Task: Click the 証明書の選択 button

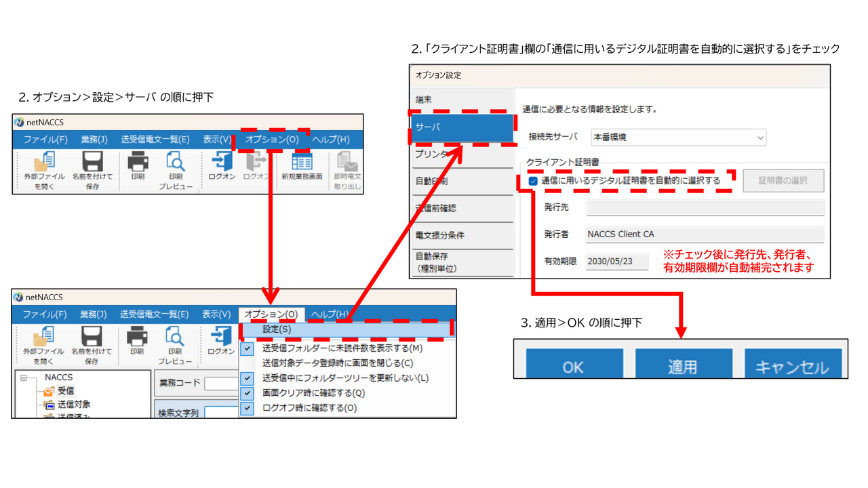Action: [783, 181]
